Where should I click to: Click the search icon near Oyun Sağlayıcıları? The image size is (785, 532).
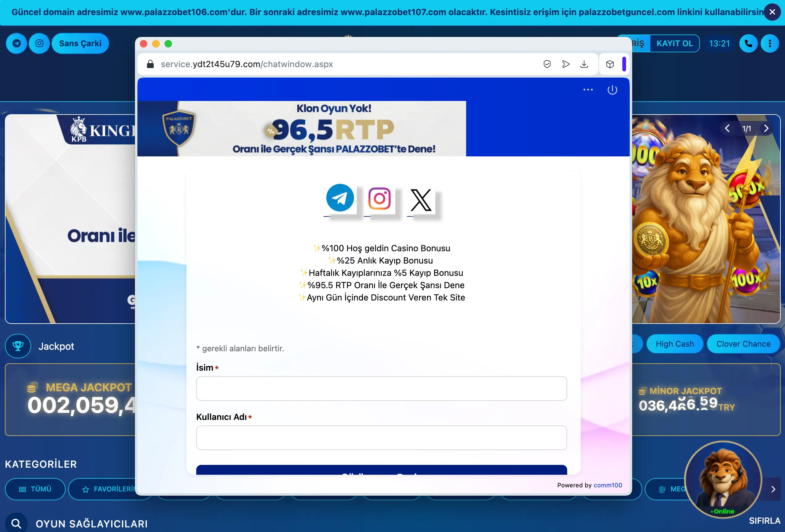click(x=16, y=523)
